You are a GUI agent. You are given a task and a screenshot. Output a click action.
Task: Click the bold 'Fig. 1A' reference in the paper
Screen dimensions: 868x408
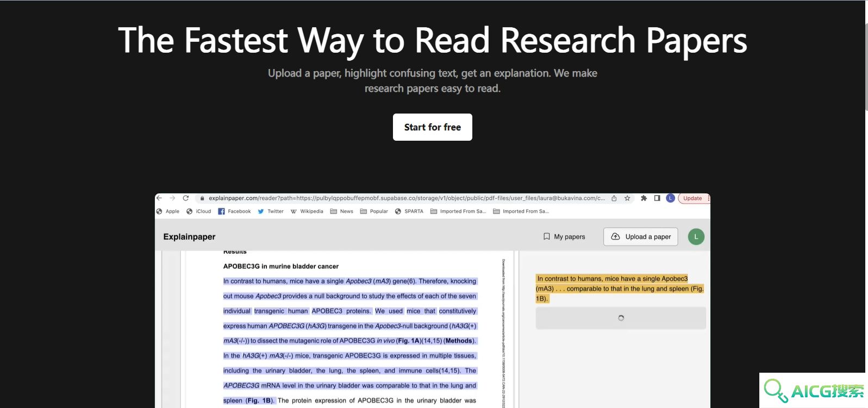coord(410,341)
